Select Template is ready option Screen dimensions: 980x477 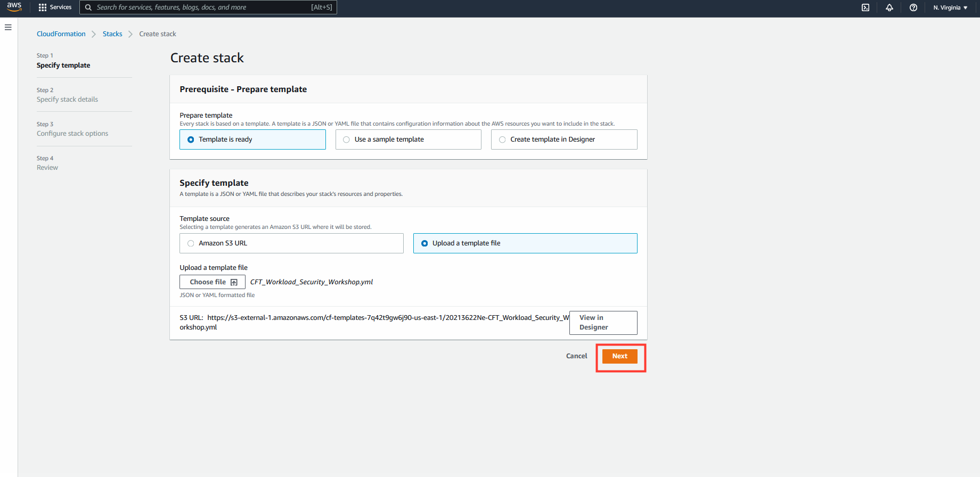coord(252,139)
